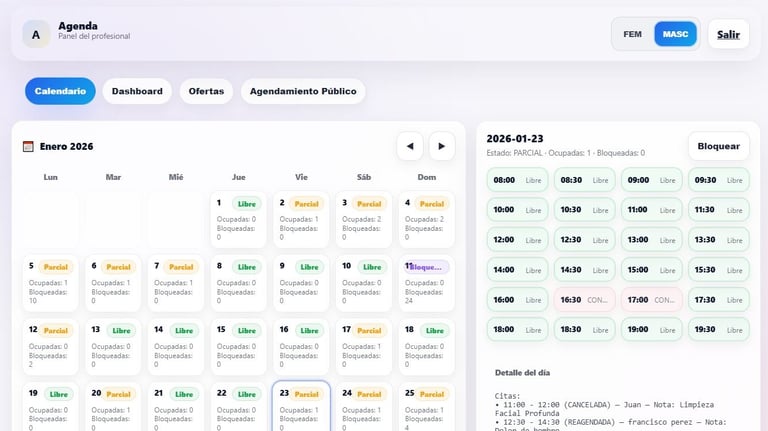Screen dimensions: 768x431
Task: Click the 2026-01-23 date heading
Action: (515, 139)
